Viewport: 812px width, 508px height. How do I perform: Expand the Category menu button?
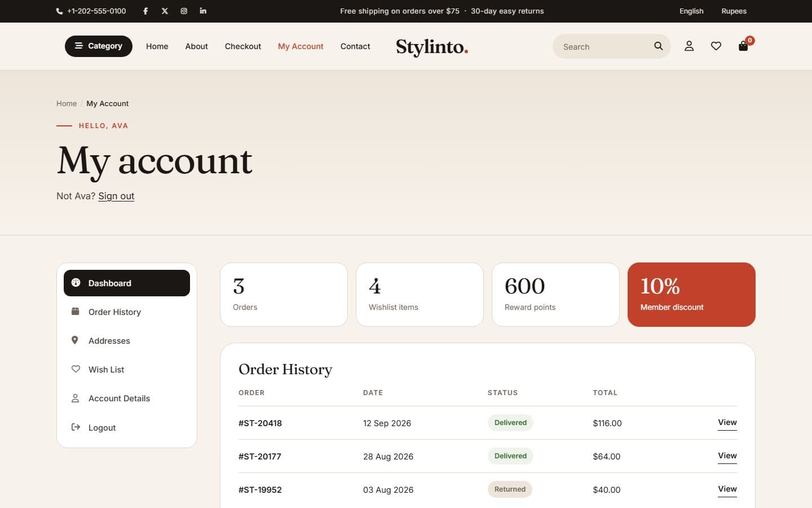pyautogui.click(x=99, y=46)
